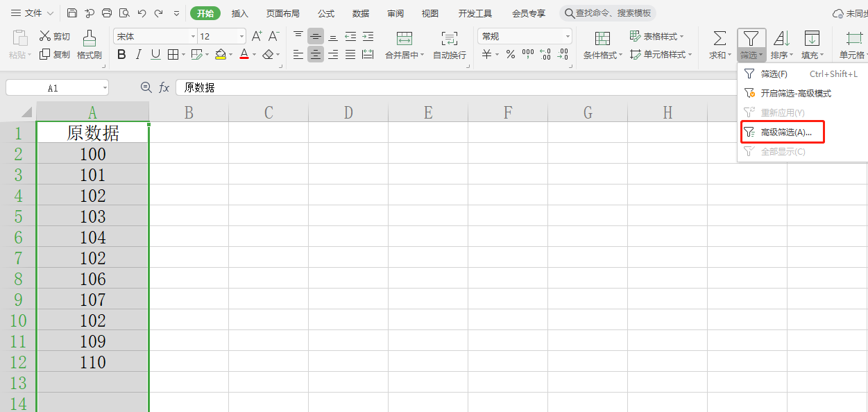Click the red font color swatch
Screen dimensions: 868x412
[244, 54]
